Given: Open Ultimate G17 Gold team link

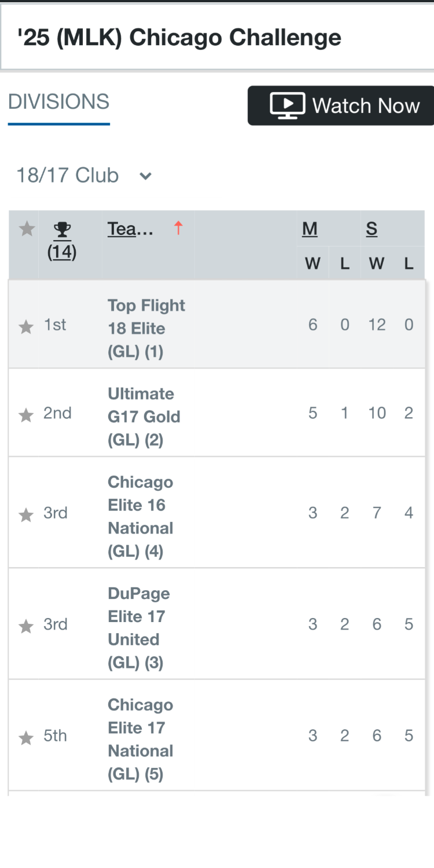Looking at the screenshot, I should (x=144, y=417).
